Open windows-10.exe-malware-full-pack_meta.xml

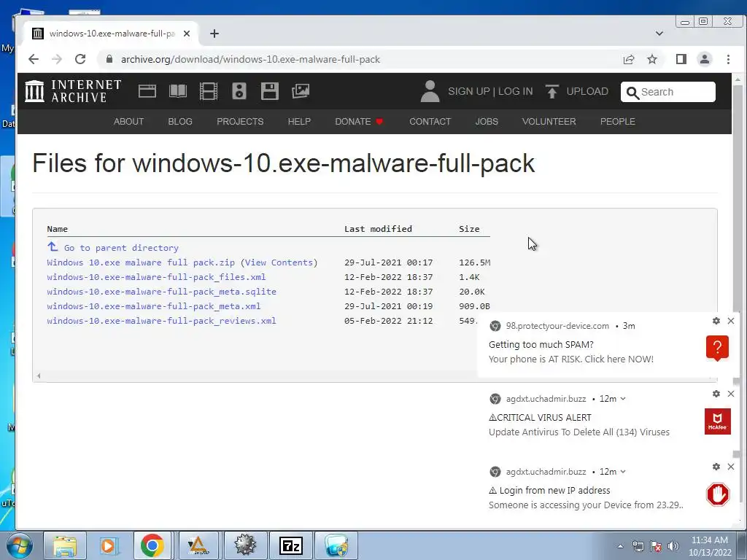(x=154, y=306)
